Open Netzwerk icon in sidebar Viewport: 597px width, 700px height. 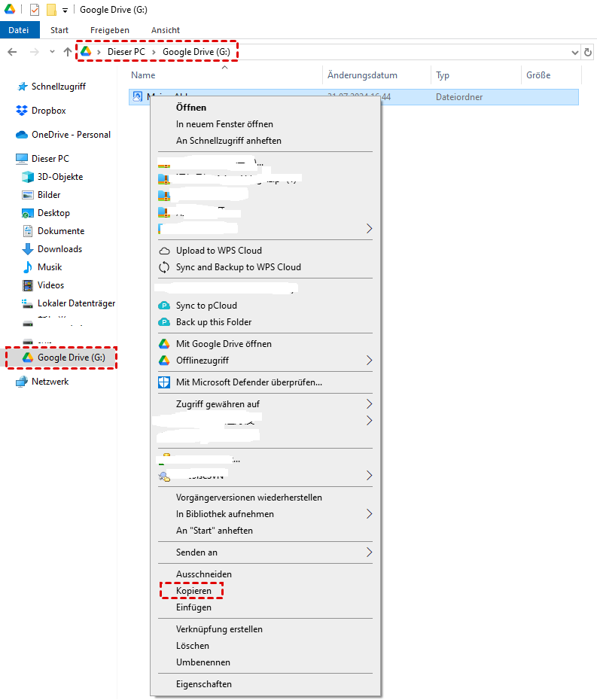pyautogui.click(x=21, y=382)
